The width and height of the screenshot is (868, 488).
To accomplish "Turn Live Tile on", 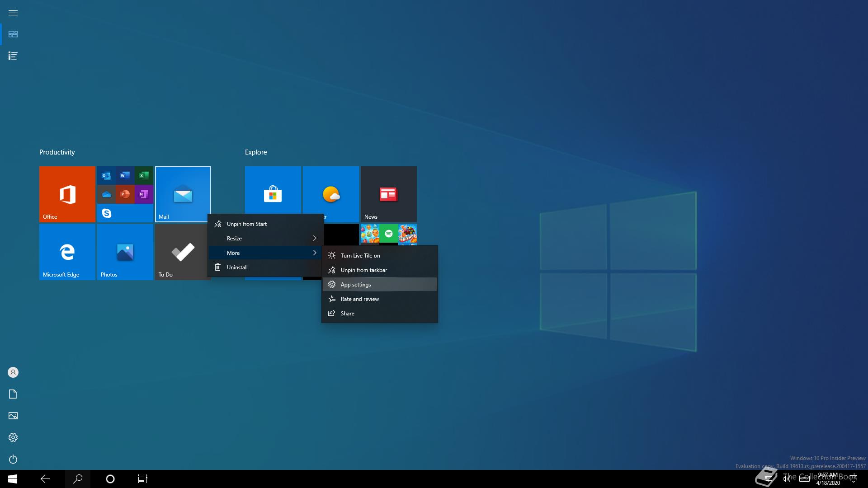I will pos(380,256).
